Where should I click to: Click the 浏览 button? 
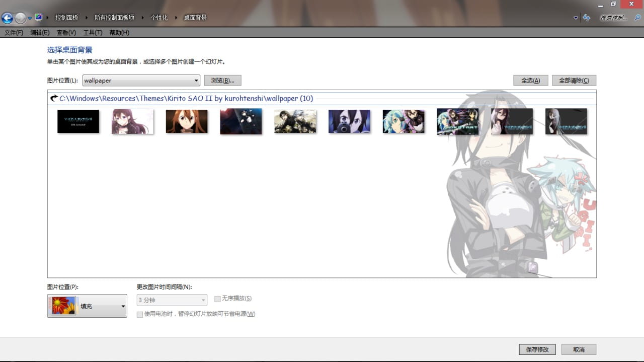222,80
